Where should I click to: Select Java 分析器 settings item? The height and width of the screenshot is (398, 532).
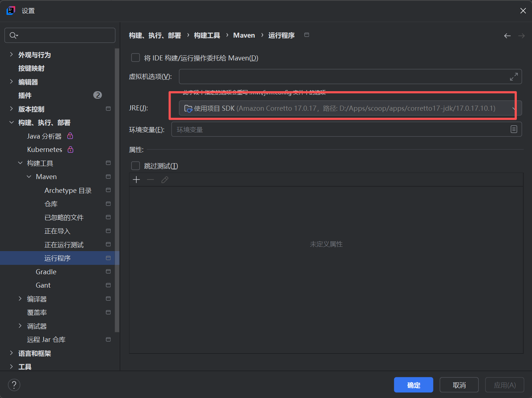click(x=44, y=136)
